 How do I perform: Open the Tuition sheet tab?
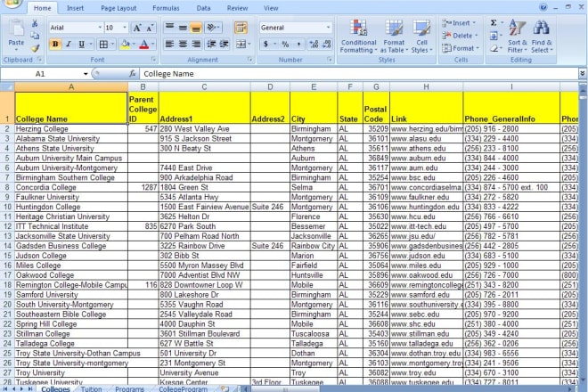tap(92, 388)
